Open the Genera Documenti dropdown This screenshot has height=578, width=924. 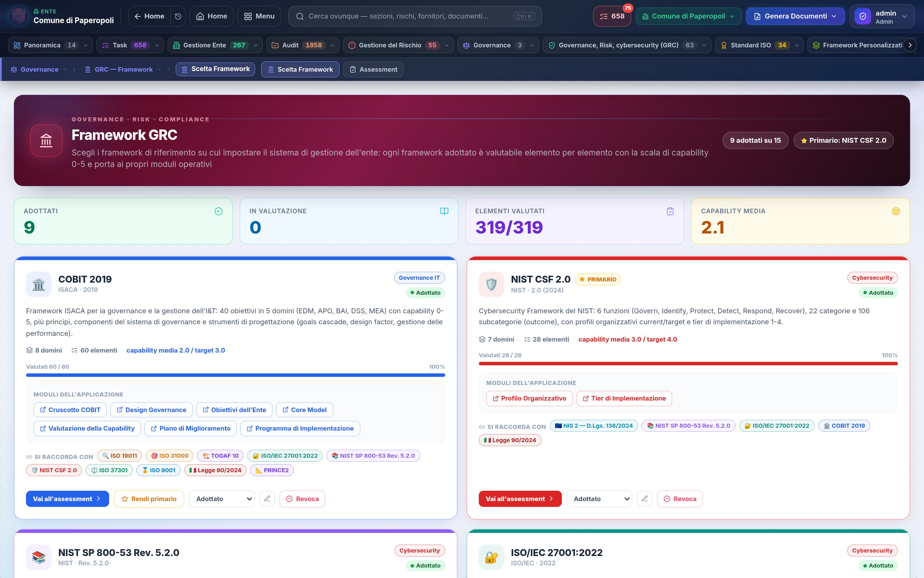coord(795,16)
